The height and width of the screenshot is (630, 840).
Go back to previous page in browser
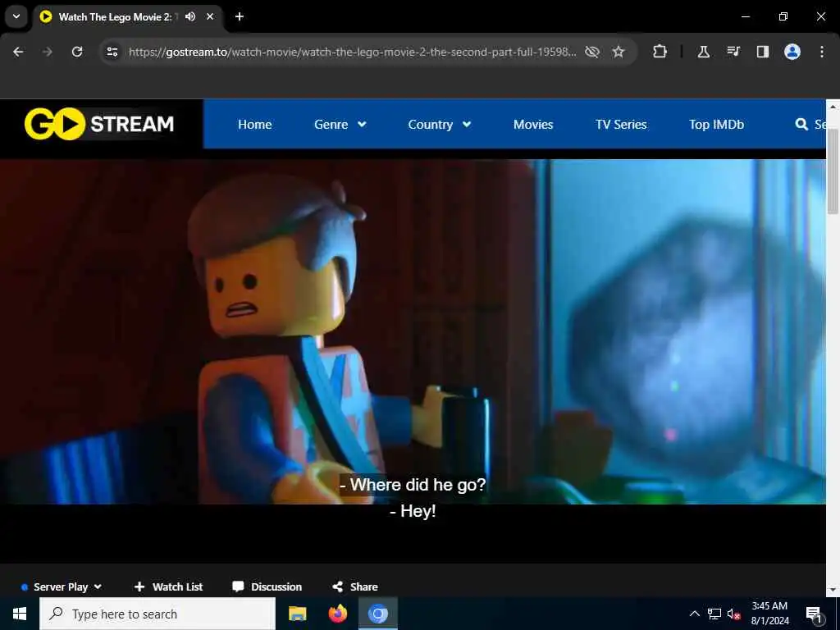coord(18,52)
